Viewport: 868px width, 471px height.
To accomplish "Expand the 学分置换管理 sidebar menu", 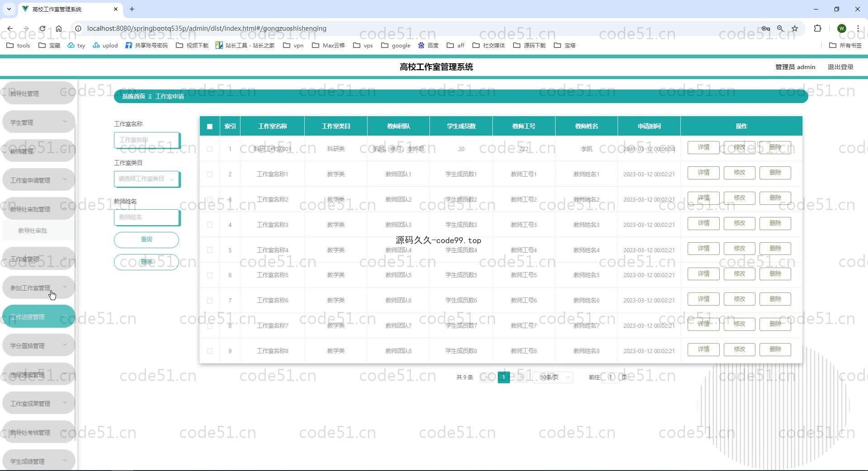I will click(38, 345).
